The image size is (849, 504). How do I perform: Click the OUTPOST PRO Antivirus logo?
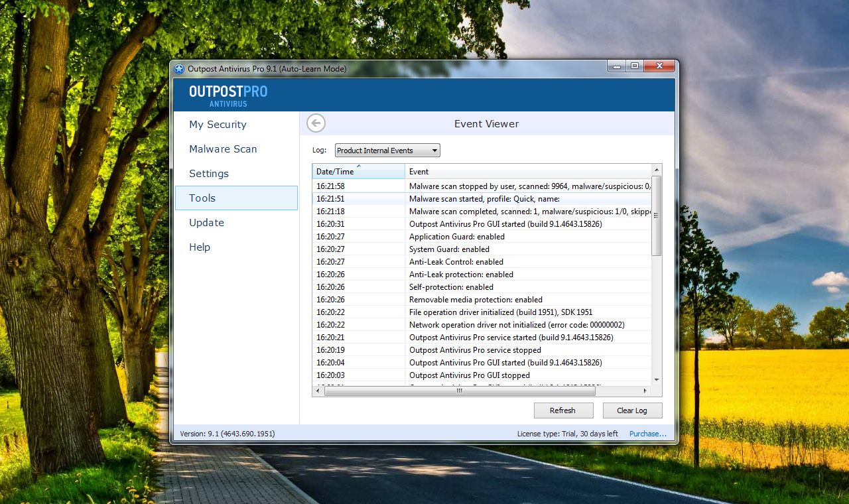coord(228,95)
